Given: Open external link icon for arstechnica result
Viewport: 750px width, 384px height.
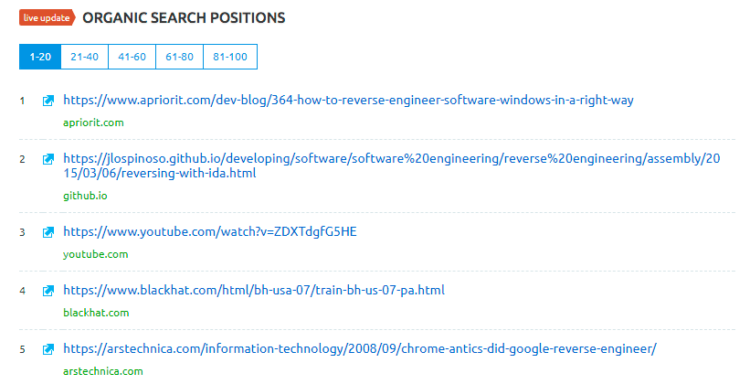Looking at the screenshot, I should pyautogui.click(x=48, y=350).
